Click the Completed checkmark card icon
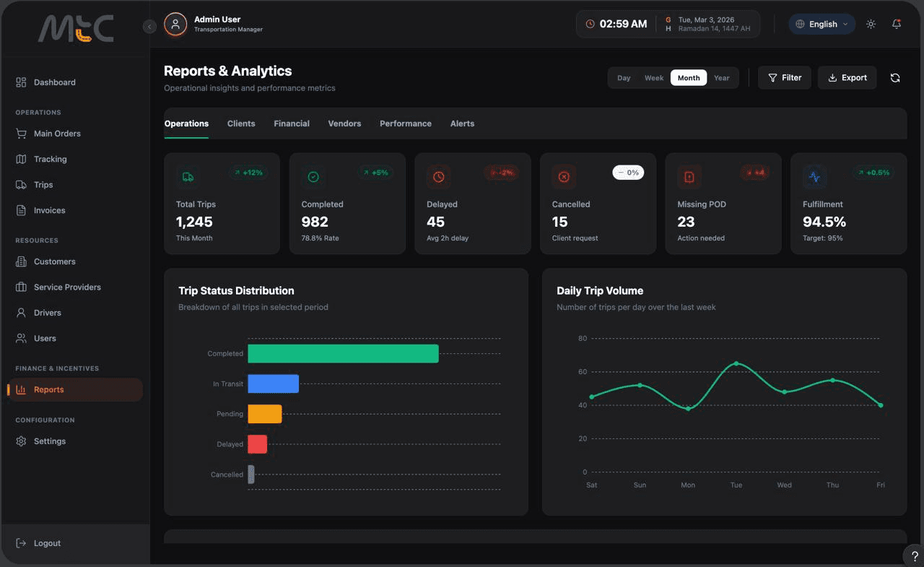This screenshot has width=924, height=567. click(x=313, y=177)
